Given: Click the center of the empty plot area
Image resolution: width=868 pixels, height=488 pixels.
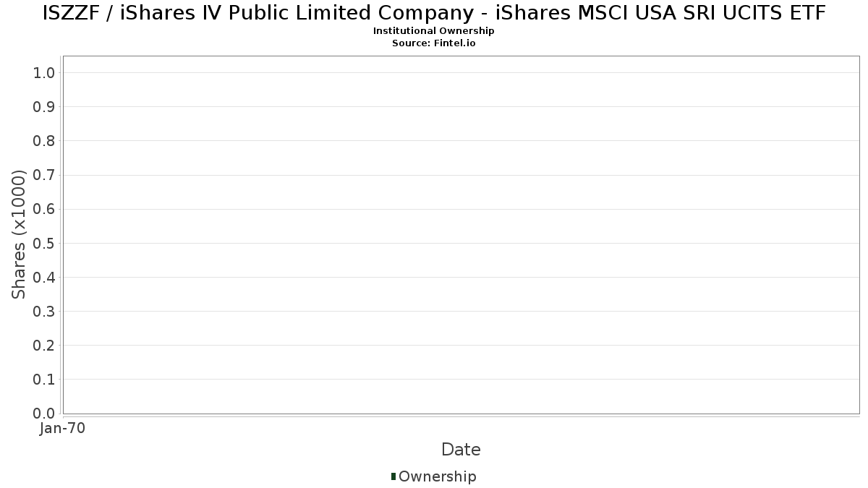Looking at the screenshot, I should click(461, 234).
